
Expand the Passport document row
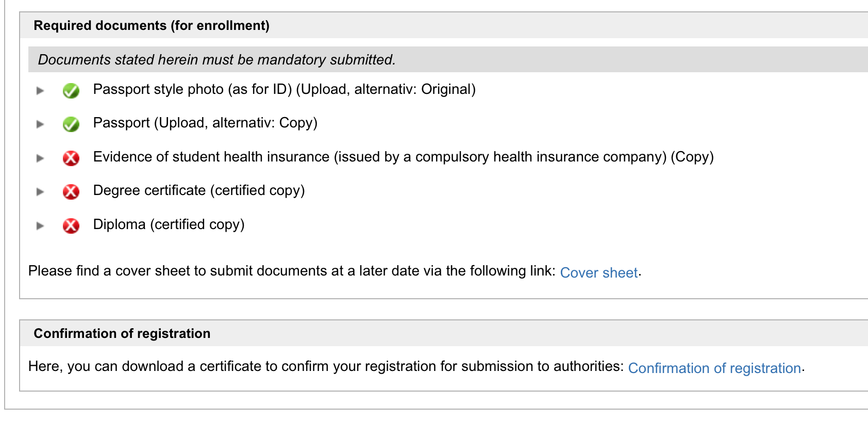[40, 124]
